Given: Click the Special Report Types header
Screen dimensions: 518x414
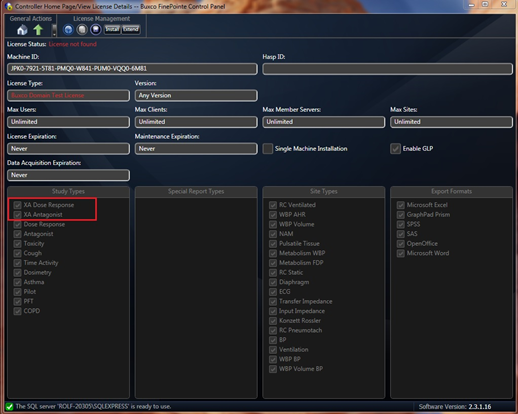Looking at the screenshot, I should (x=196, y=191).
